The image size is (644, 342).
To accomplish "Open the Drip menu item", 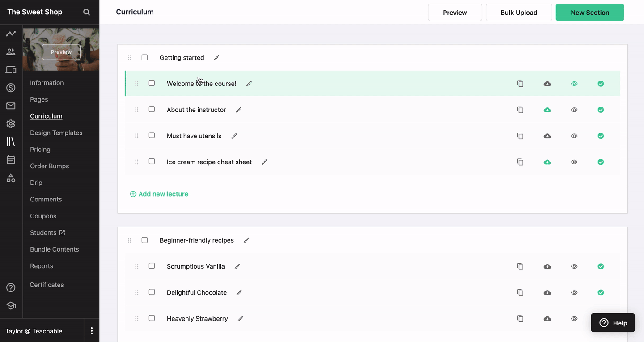I will point(36,183).
